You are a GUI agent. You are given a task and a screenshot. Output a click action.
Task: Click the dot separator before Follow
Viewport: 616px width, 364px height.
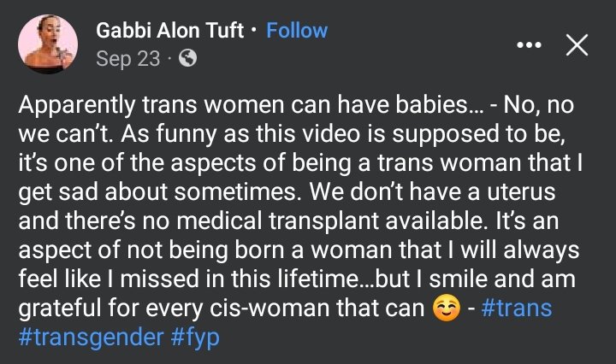pos(255,32)
